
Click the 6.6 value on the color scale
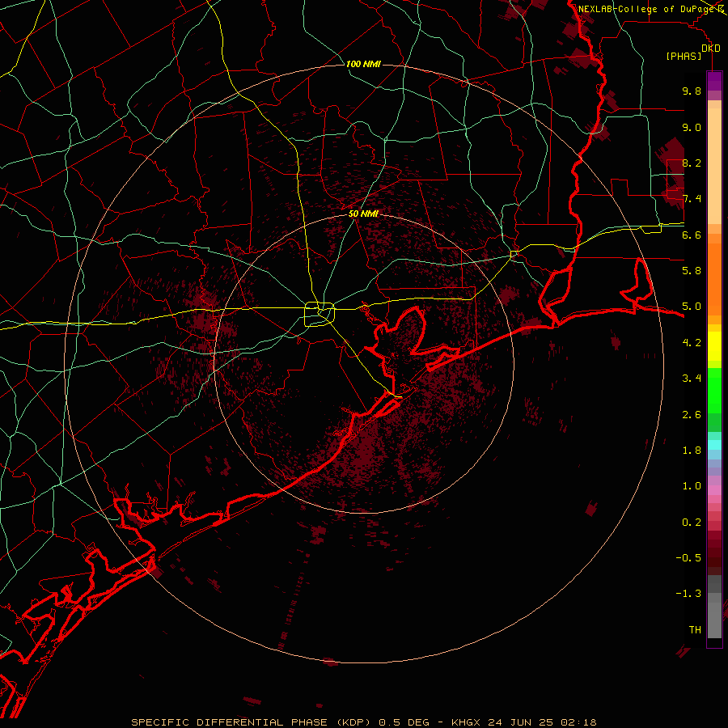[692, 235]
